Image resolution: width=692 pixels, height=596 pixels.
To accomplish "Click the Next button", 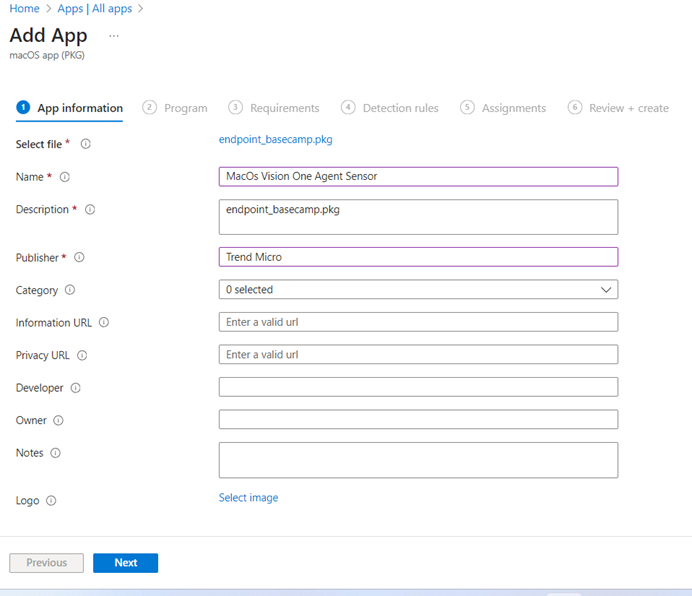I will point(125,563).
